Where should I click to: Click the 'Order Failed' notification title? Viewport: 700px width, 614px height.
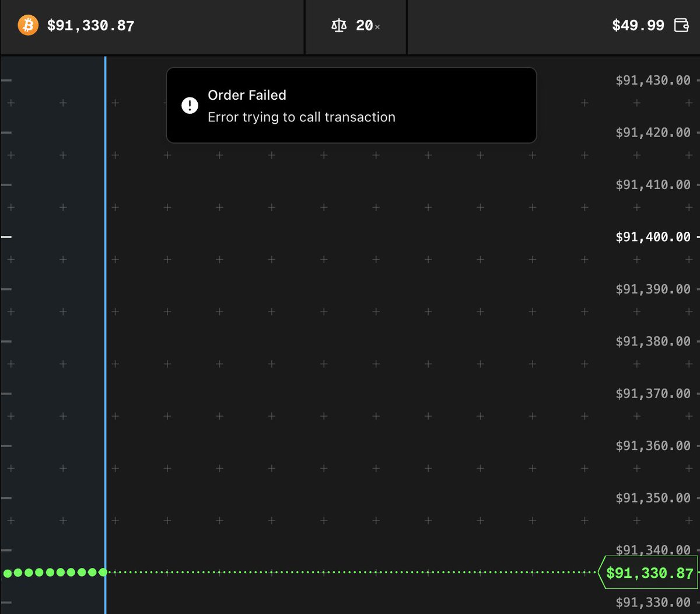click(247, 95)
